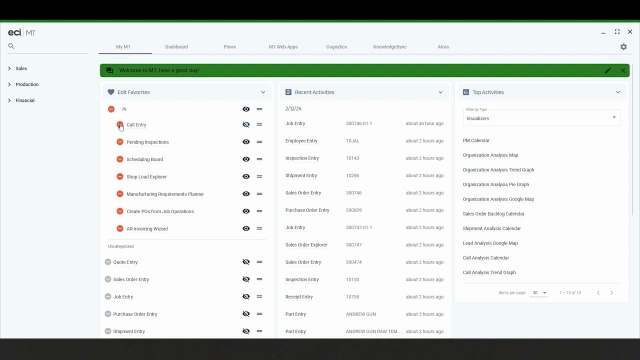The height and width of the screenshot is (360, 640).
Task: Grab reorder handle for Shop Load Explorer
Action: (x=259, y=176)
